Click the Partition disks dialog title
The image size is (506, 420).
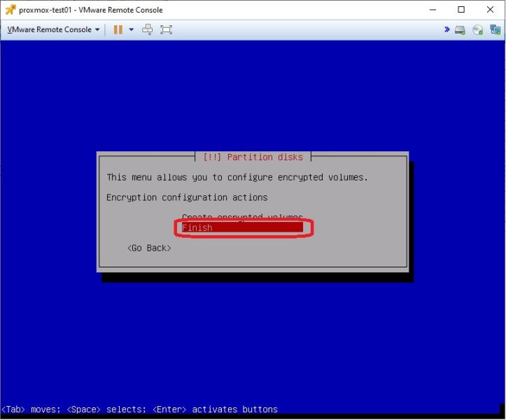253,157
